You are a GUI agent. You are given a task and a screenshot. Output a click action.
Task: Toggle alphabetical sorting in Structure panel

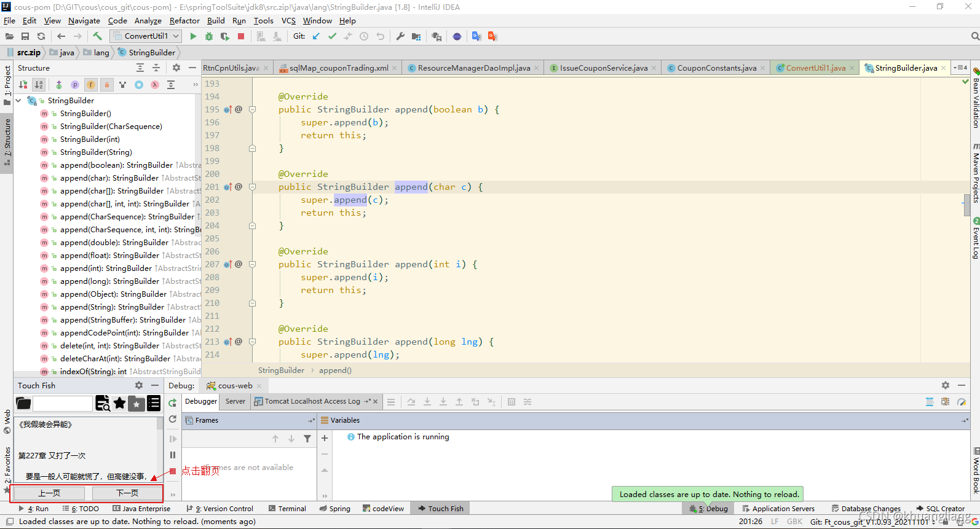pyautogui.click(x=39, y=85)
